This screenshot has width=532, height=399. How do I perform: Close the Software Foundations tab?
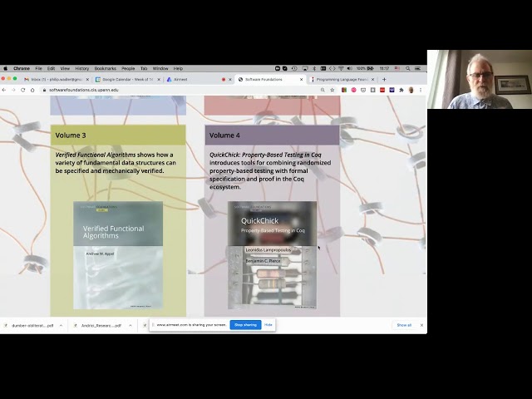click(301, 80)
